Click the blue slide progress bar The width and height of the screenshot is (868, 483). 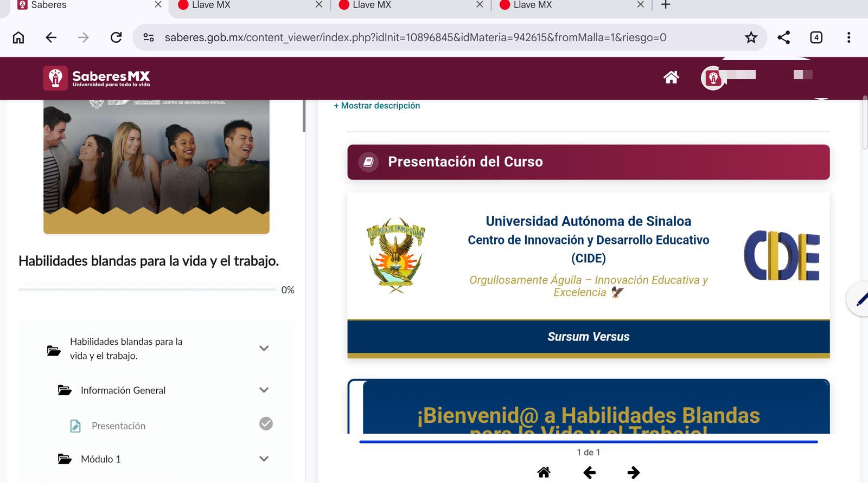click(589, 442)
